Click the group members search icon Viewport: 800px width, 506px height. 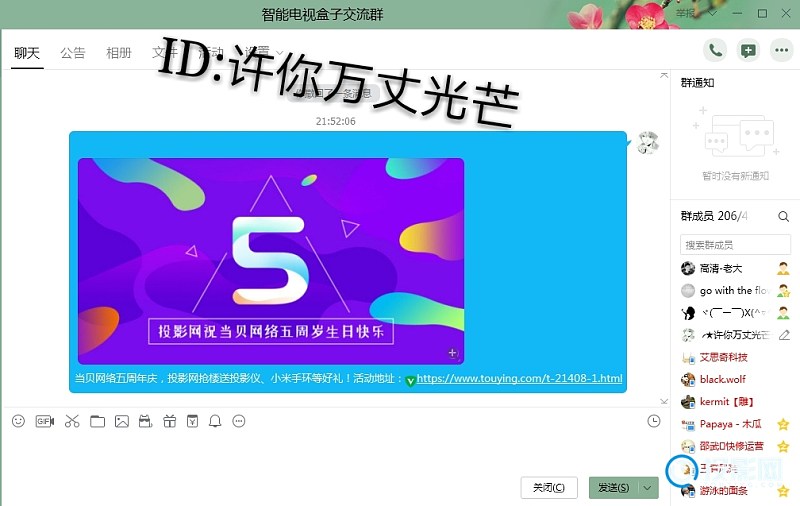point(783,216)
